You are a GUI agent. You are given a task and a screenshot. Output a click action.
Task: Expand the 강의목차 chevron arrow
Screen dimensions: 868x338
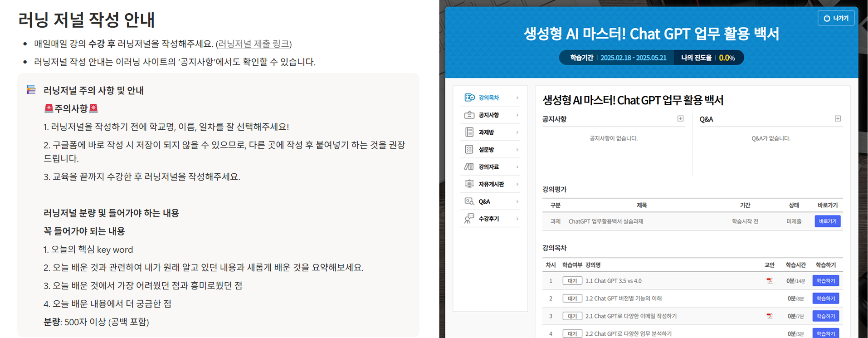pyautogui.click(x=517, y=98)
